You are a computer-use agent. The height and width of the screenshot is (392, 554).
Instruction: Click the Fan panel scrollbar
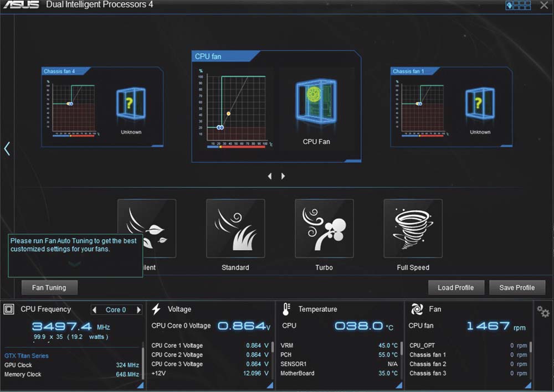(531, 347)
